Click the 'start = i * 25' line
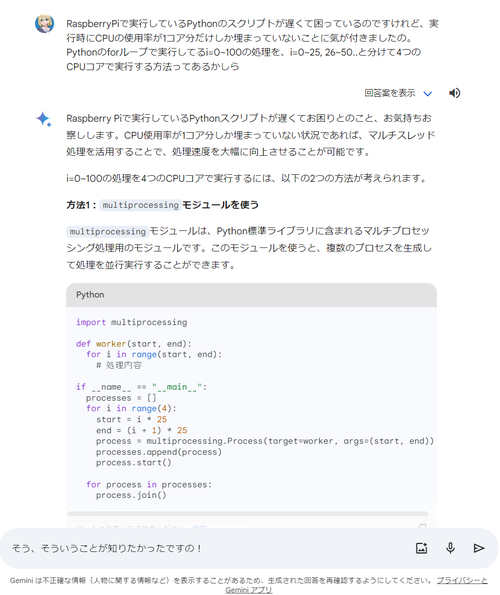This screenshot has width=500, height=595. (131, 419)
